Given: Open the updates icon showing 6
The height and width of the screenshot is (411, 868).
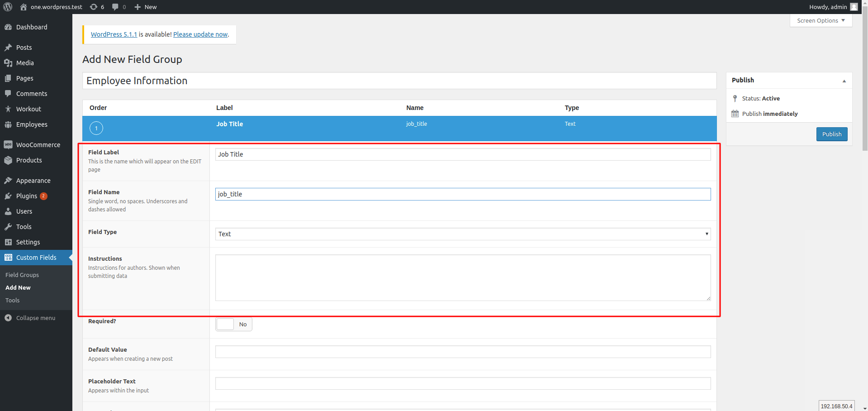Looking at the screenshot, I should (x=93, y=7).
